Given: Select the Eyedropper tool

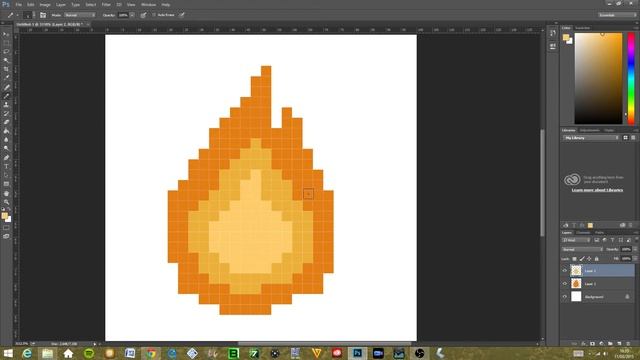Looking at the screenshot, I should click(6, 78).
